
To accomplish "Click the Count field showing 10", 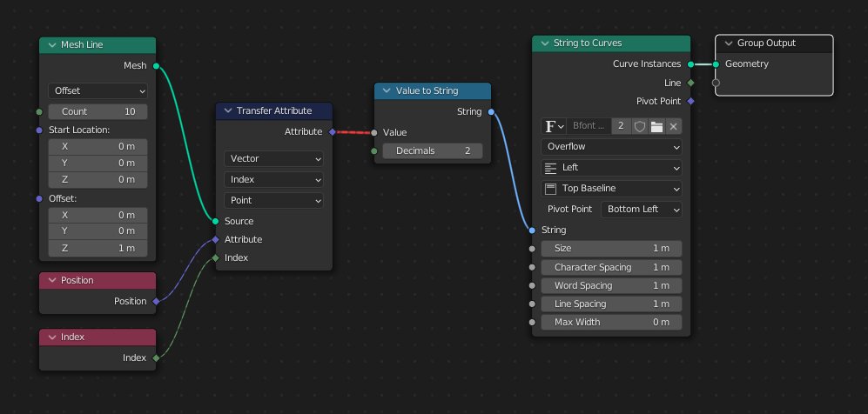I will coord(98,111).
